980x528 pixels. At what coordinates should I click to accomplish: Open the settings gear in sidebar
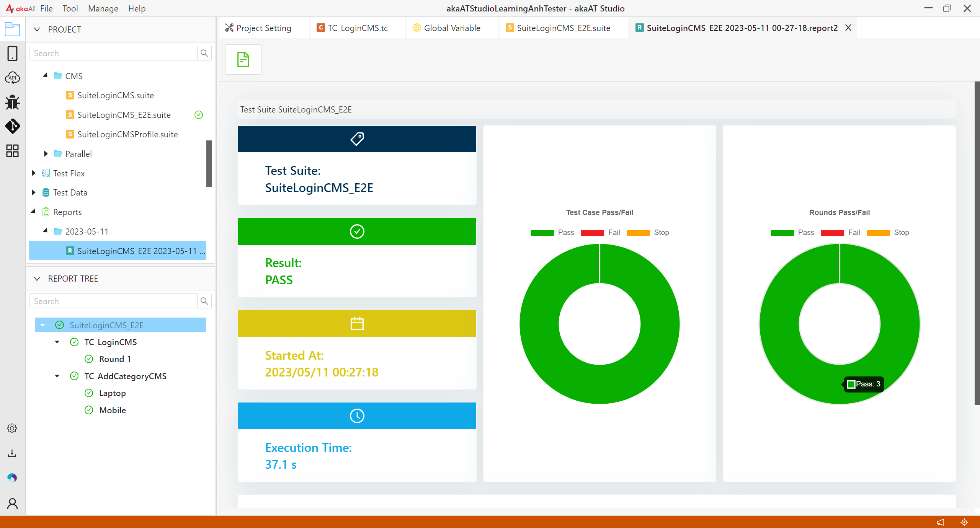12,428
